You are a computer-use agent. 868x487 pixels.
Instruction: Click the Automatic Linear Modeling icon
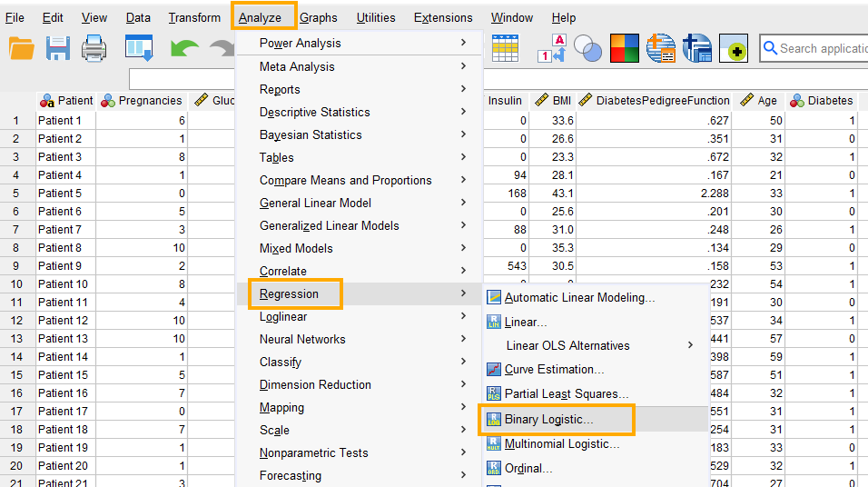point(494,297)
